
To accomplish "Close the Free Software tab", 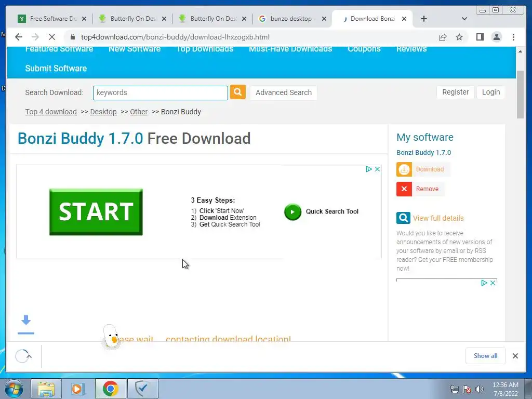I will coord(84,19).
